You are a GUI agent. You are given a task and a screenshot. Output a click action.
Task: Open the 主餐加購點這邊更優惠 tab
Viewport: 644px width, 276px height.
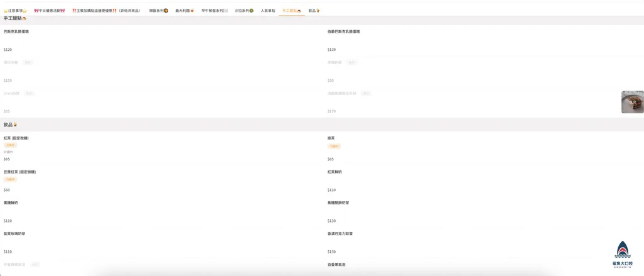106,10
